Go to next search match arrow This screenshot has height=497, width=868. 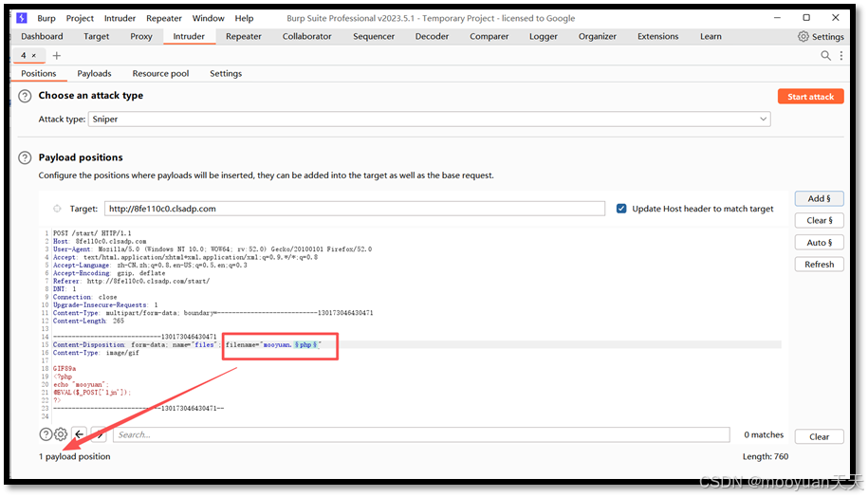pos(99,434)
